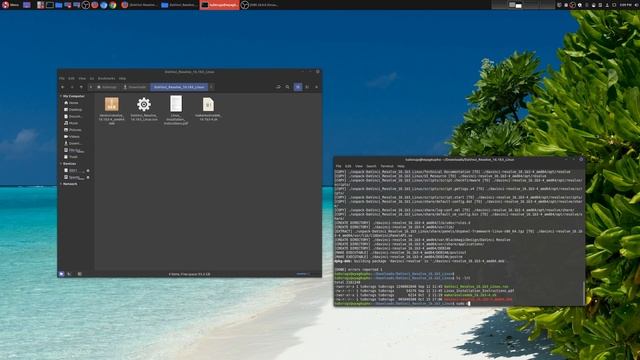Image resolution: width=640 pixels, height=360 pixels.
Task: Open the system Menu button
Action: [x=11, y=5]
